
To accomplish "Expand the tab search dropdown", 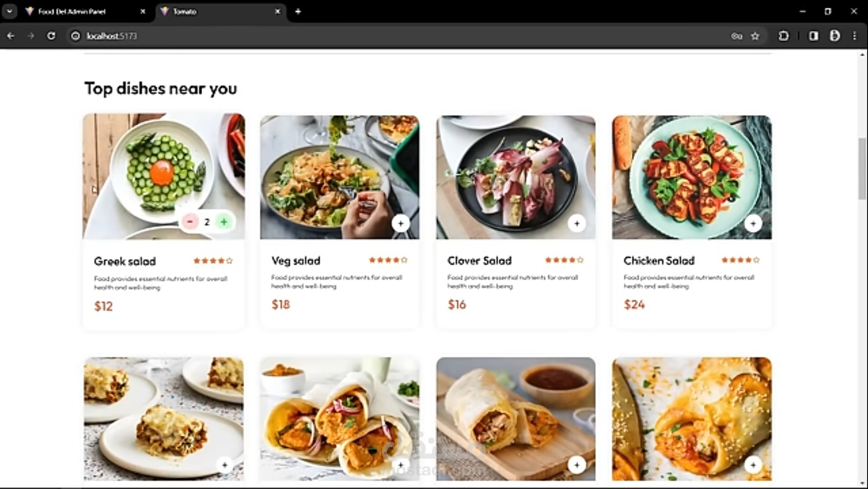I will pyautogui.click(x=10, y=11).
